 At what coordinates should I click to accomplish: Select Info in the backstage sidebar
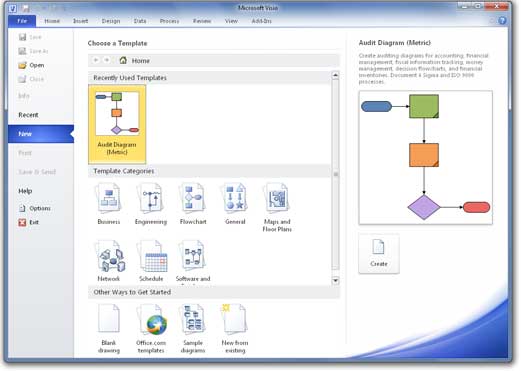[24, 96]
